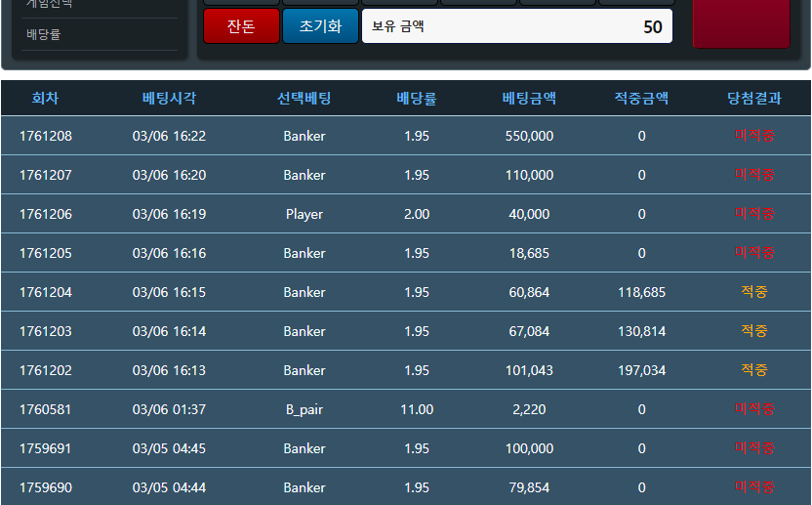The height and width of the screenshot is (505, 812).
Task: Click bet time 03/05 04:44
Action: click(x=170, y=487)
